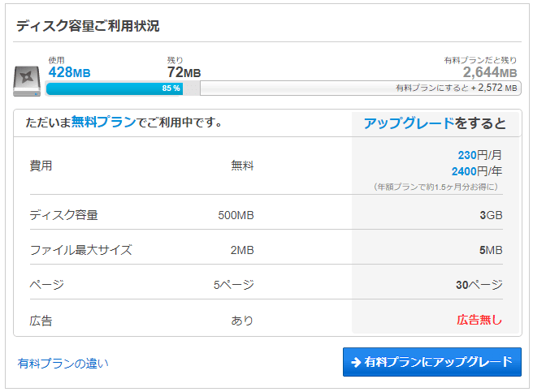Select the 2400円/年 yearly price
533x392 pixels.
(477, 170)
